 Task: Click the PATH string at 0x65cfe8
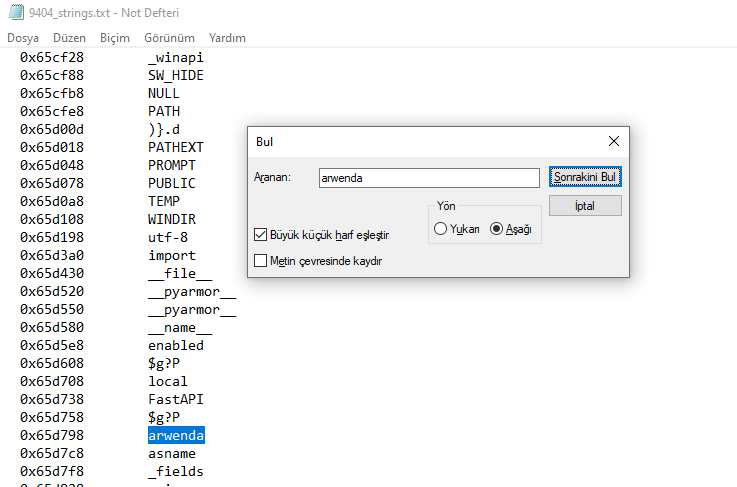pyautogui.click(x=164, y=111)
